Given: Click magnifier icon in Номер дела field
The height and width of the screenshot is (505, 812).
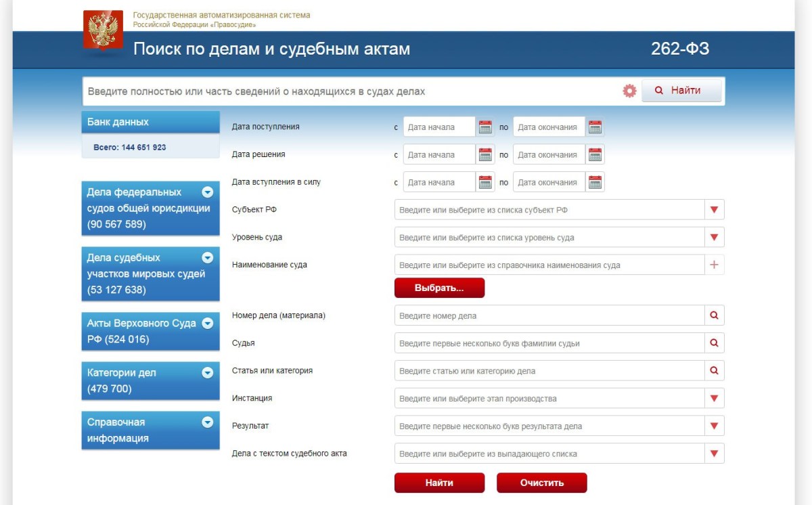Looking at the screenshot, I should pos(714,315).
